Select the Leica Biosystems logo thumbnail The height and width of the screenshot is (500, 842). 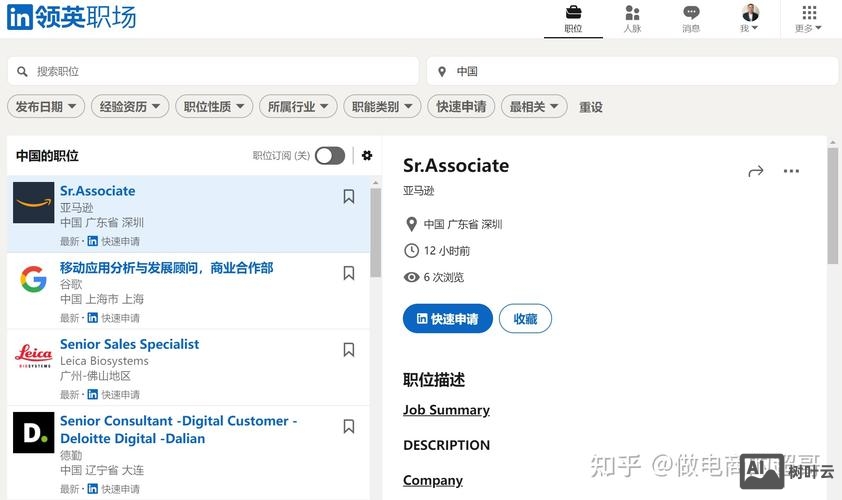34,356
